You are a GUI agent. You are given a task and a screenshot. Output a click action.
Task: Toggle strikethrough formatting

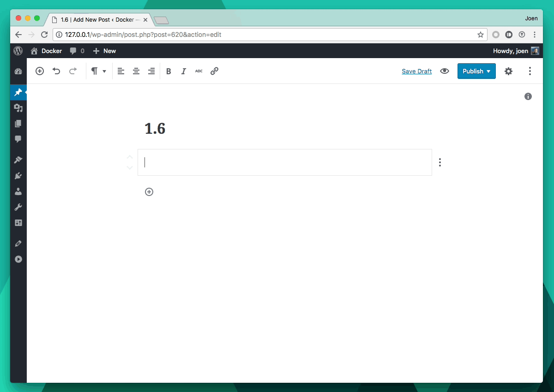[199, 71]
